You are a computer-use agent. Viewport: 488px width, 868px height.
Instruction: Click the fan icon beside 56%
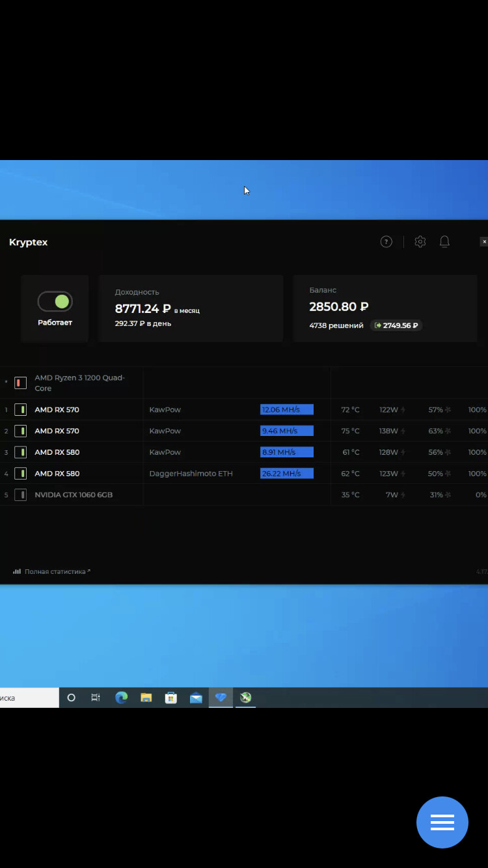[448, 452]
